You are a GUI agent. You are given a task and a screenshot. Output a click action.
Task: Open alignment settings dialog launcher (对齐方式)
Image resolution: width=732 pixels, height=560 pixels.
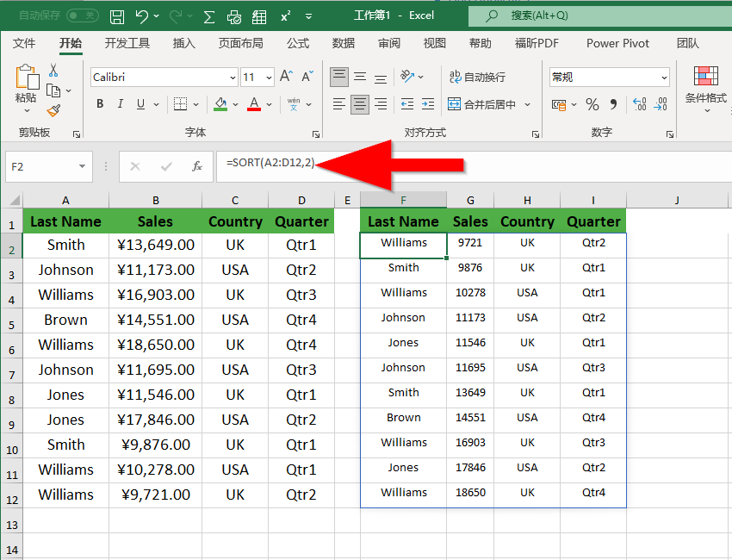[536, 134]
